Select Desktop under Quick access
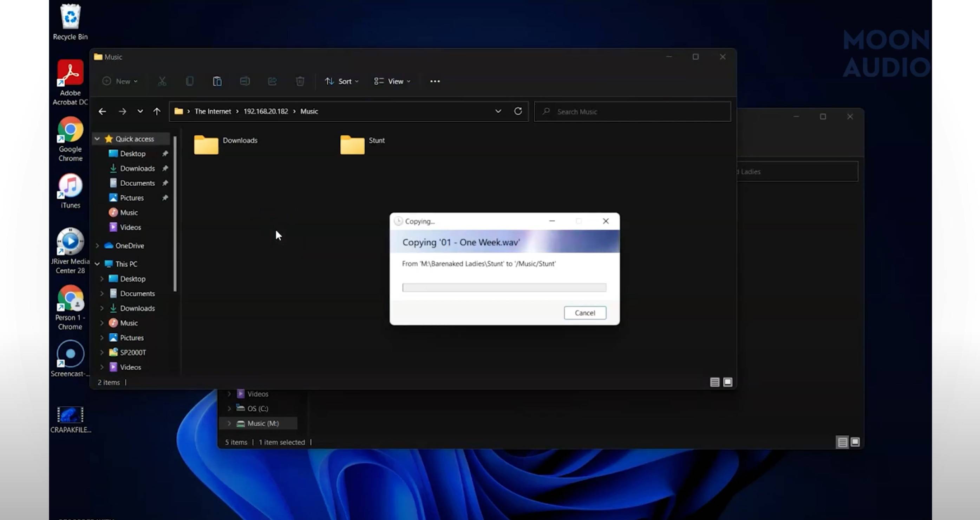980x520 pixels. click(132, 154)
